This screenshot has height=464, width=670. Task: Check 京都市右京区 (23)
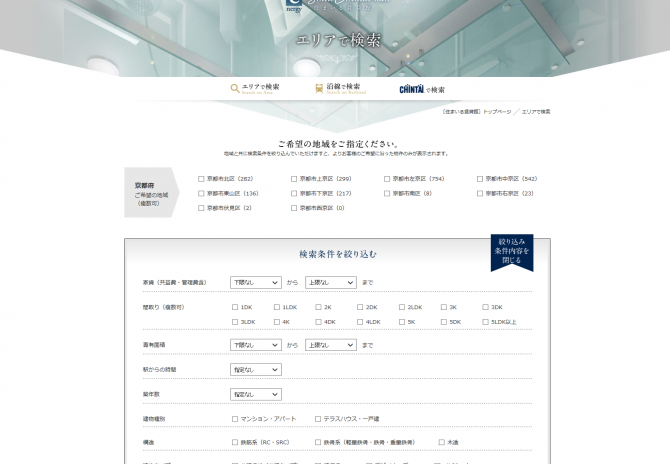click(x=480, y=194)
